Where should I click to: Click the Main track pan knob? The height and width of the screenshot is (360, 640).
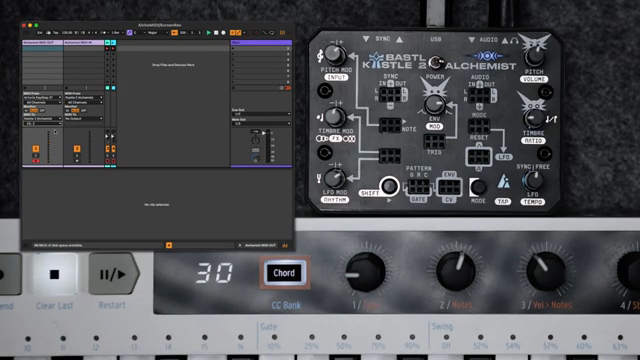click(256, 140)
